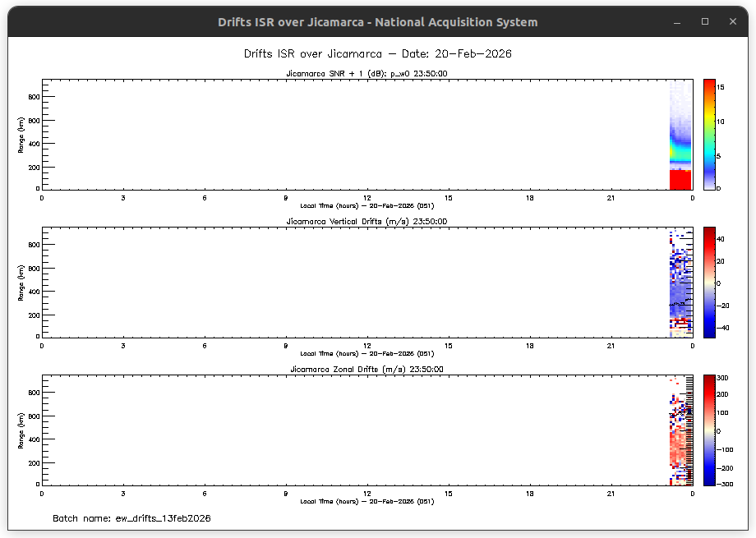Click the Jicamarca Vertical Drifts plot title
Image resolution: width=756 pixels, height=538 pixels.
(x=366, y=222)
